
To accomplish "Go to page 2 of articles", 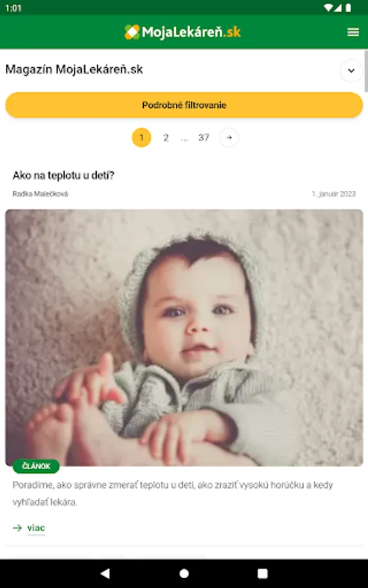I will tap(166, 138).
